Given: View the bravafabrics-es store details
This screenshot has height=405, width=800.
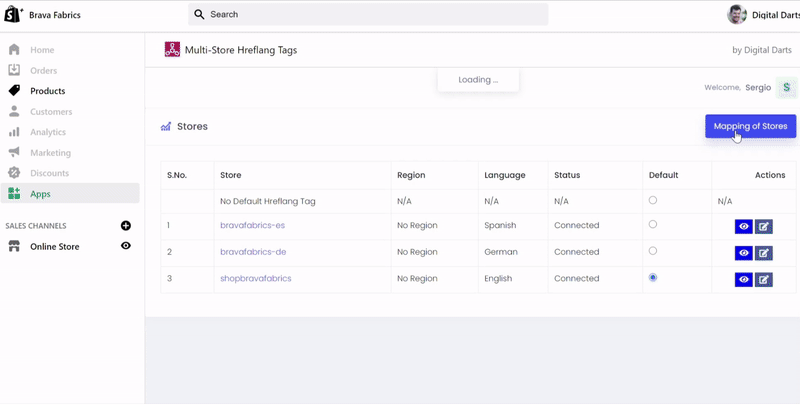Looking at the screenshot, I should pyautogui.click(x=744, y=226).
